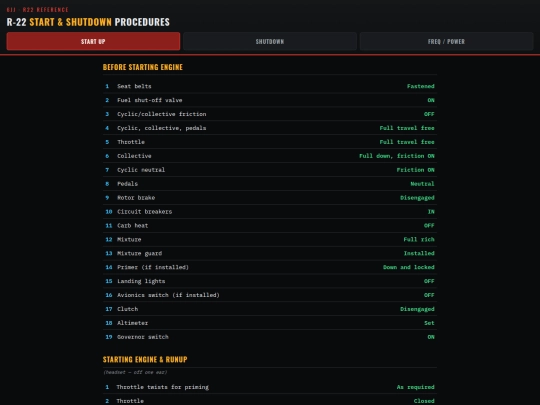The height and width of the screenshot is (405, 540).
Task: Click the Collective checklist item
Action: 270,156
